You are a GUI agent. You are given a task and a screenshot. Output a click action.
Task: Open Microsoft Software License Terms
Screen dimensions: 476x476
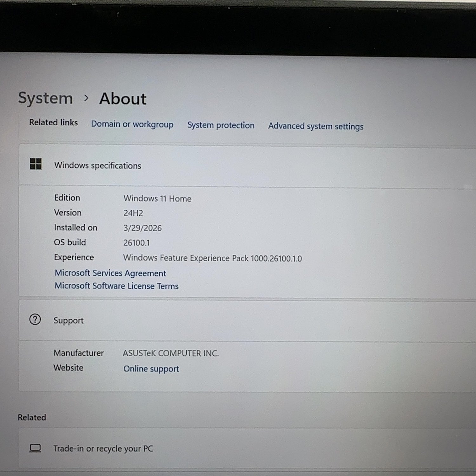(x=116, y=286)
